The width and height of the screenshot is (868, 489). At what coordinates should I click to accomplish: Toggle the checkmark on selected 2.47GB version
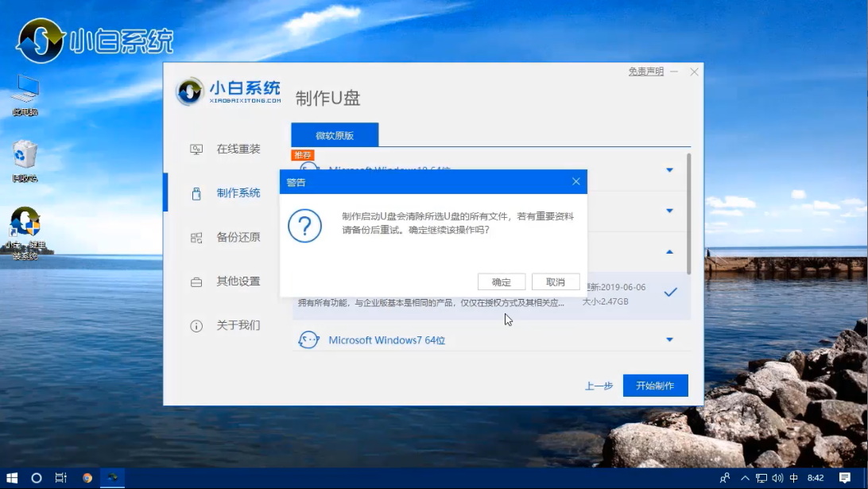coord(670,293)
